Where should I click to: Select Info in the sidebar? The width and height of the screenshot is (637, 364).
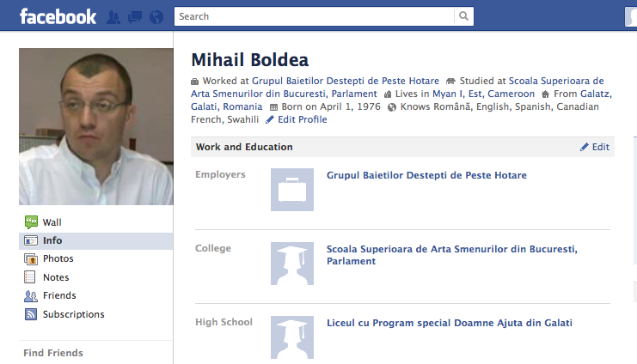pos(52,241)
